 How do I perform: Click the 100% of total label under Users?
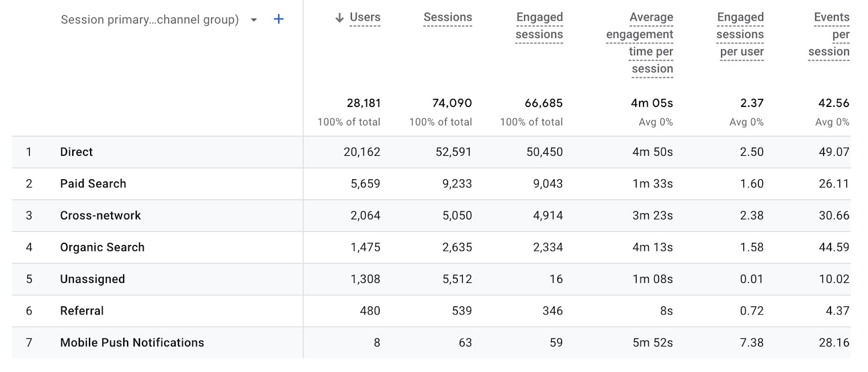(349, 122)
